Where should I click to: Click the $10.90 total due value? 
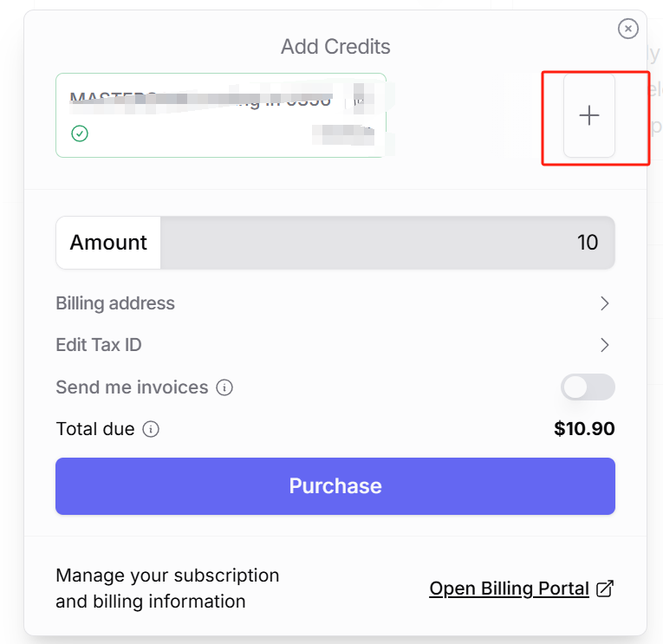(x=584, y=429)
